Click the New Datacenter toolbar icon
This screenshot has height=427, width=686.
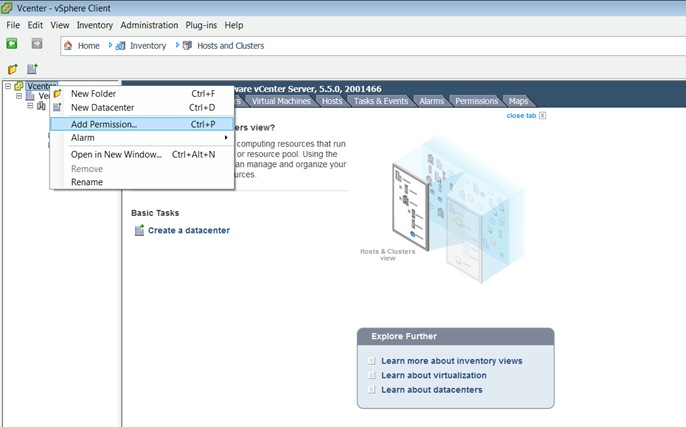point(32,69)
